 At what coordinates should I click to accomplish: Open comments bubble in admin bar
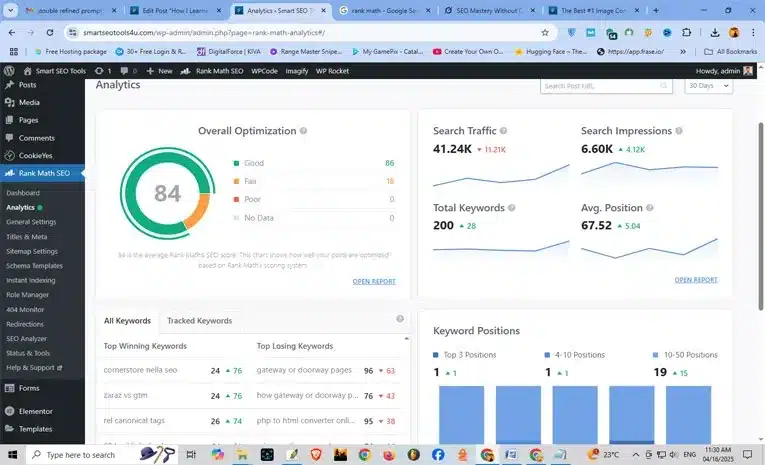[x=128, y=71]
